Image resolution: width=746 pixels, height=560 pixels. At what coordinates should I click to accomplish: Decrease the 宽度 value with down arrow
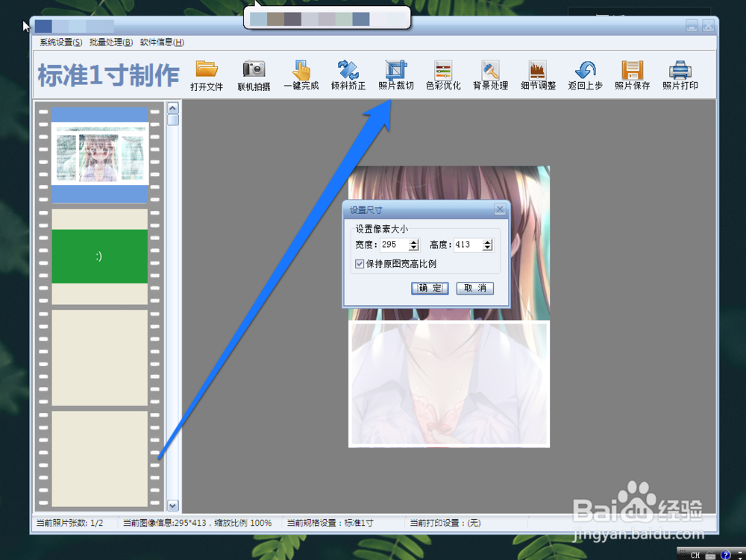click(x=414, y=248)
